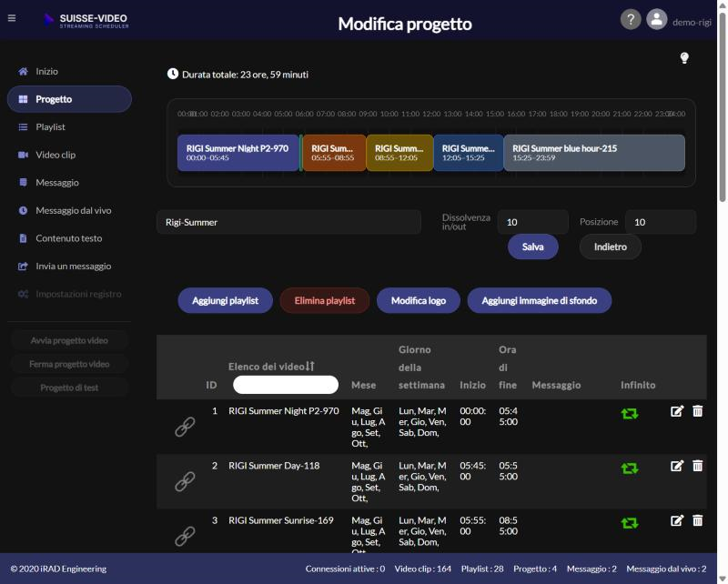Open Messaggio dal vivo in the sidebar
Screen dimensions: 728x584
pos(70,211)
